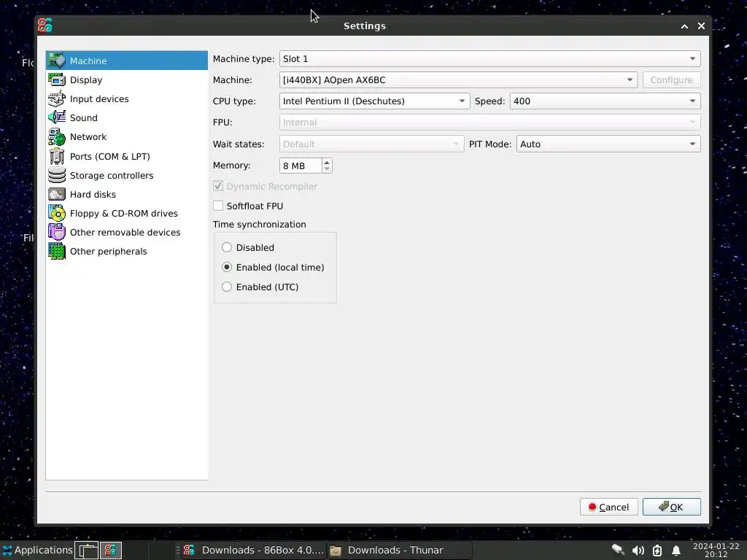
Task: Click the Storage controllers icon
Action: (x=57, y=175)
